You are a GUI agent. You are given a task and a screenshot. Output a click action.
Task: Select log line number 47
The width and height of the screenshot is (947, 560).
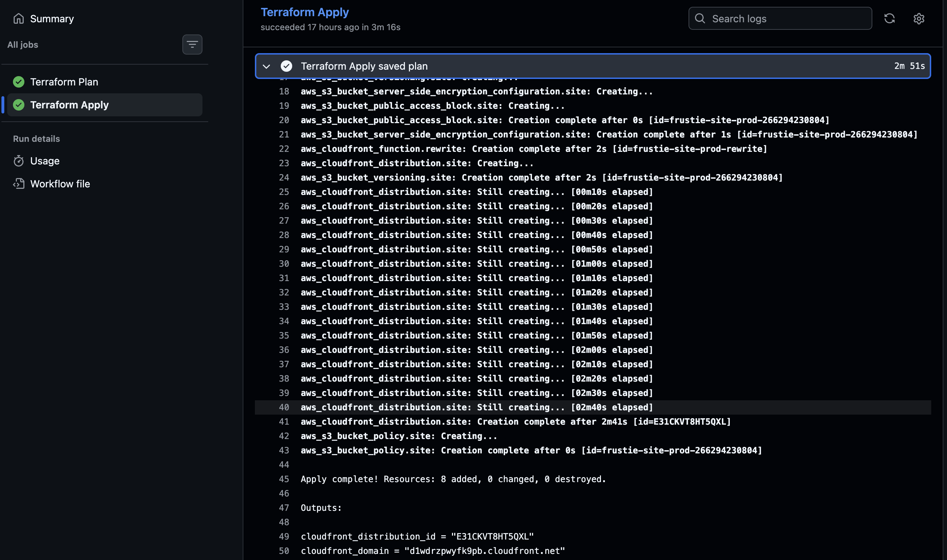[284, 508]
